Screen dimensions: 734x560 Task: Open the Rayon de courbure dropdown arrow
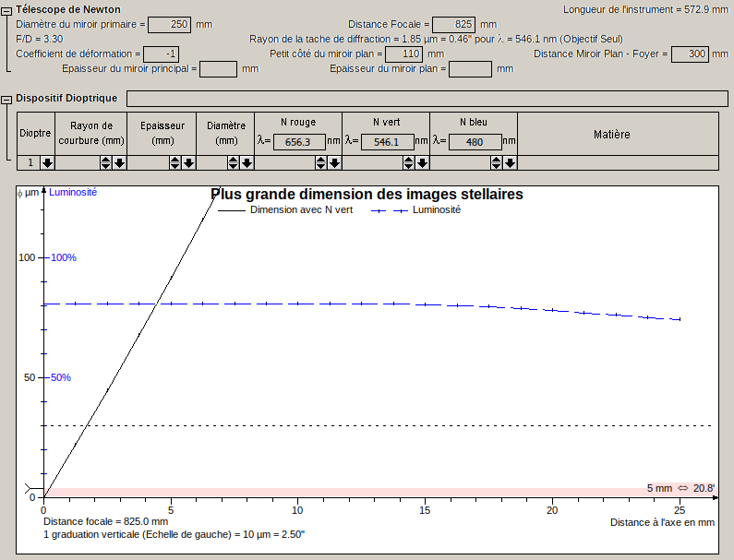click(119, 162)
